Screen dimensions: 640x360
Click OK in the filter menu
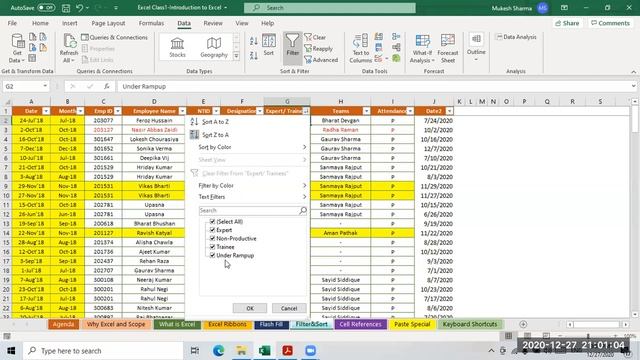[250, 308]
